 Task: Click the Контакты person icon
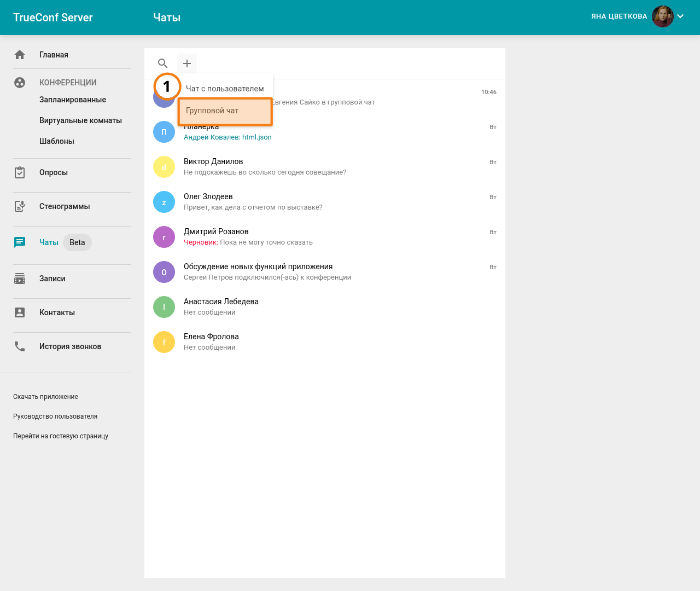click(20, 312)
